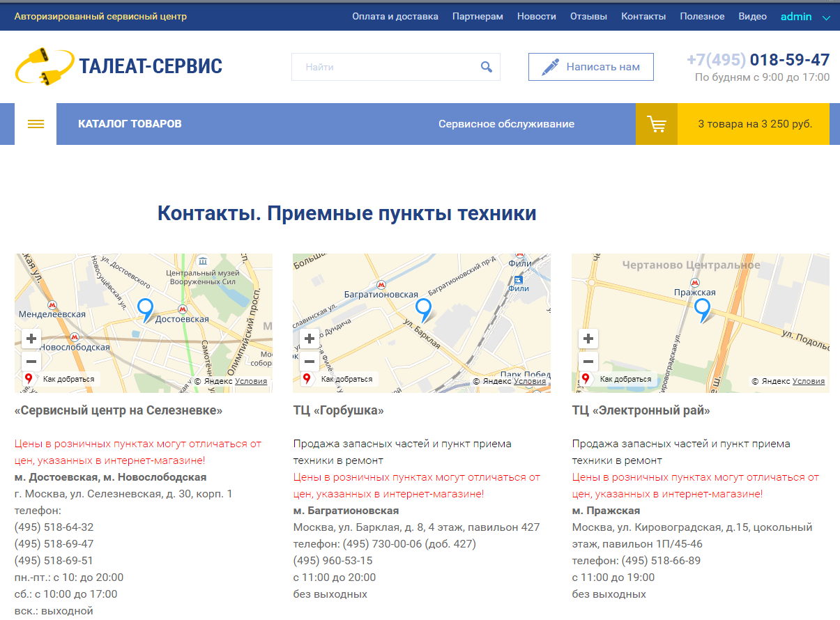Click the Электронный рай map area

click(x=701, y=323)
